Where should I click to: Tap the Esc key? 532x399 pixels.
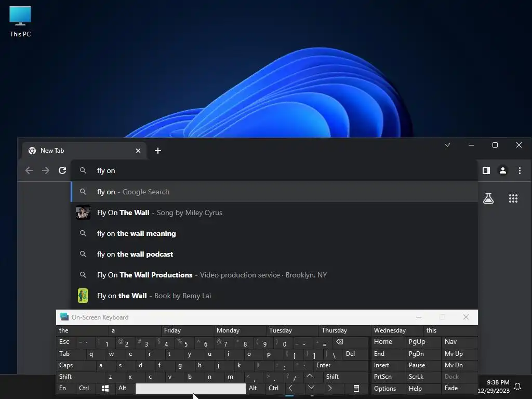click(x=66, y=342)
